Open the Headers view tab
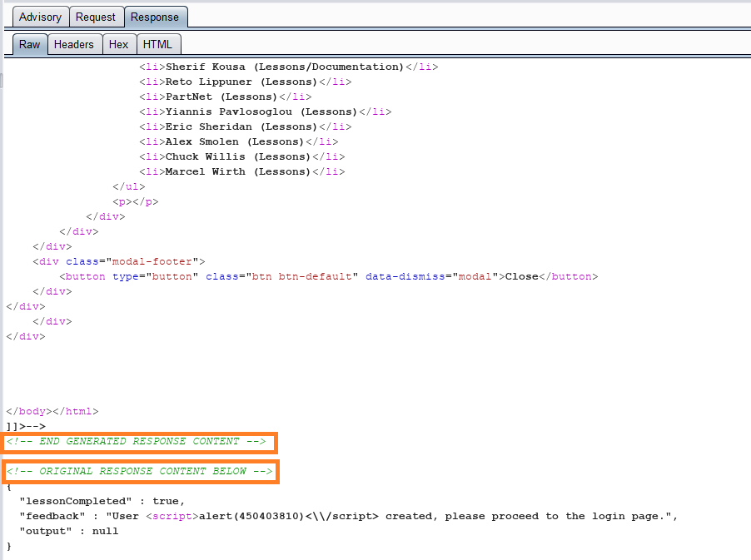 click(74, 44)
